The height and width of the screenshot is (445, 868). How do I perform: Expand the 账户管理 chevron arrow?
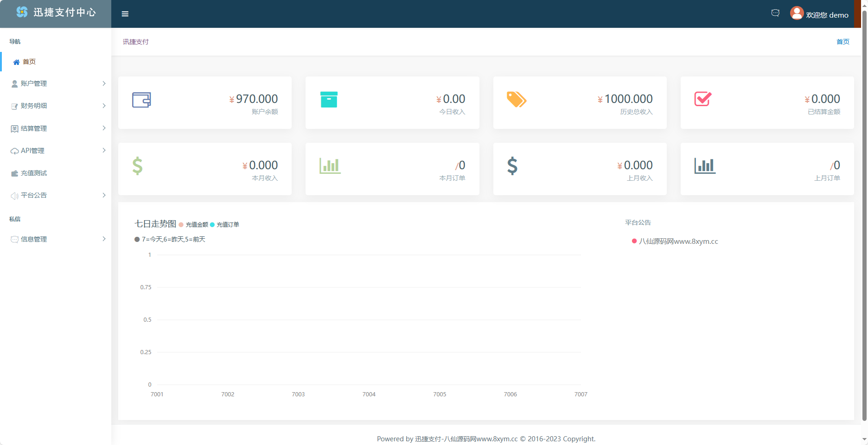tap(104, 83)
